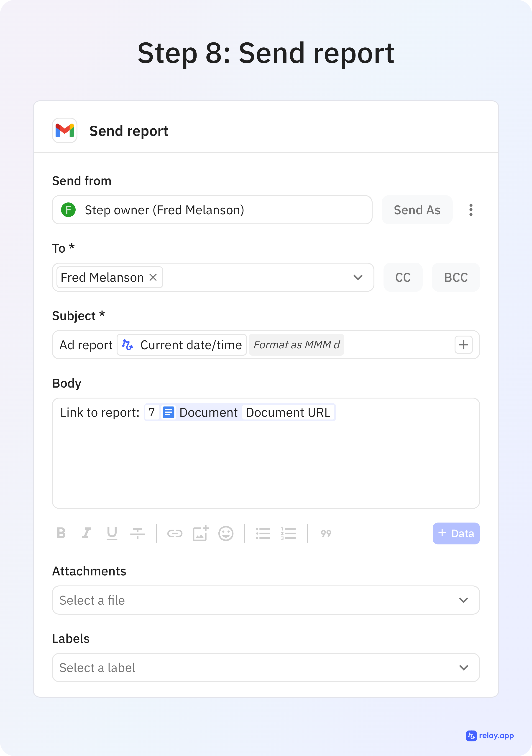Add a CC recipient field

click(403, 277)
